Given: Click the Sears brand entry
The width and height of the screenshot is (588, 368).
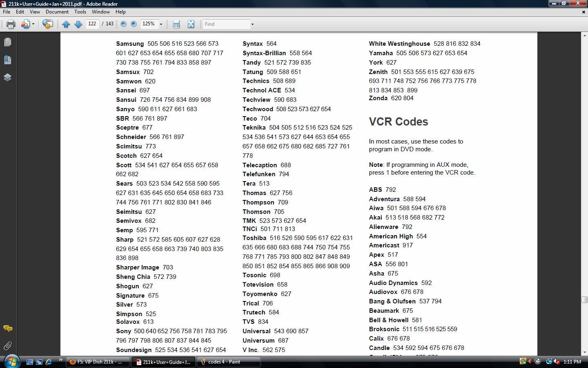Looking at the screenshot, I should (124, 184).
